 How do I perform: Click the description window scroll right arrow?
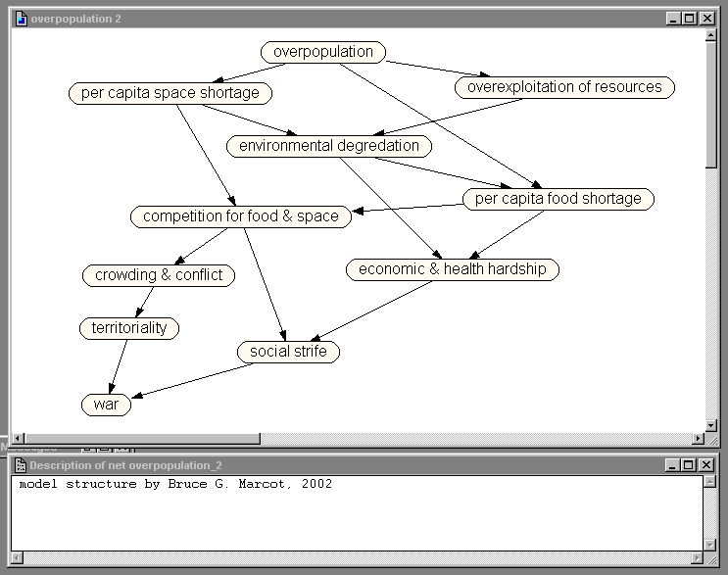tap(698, 558)
